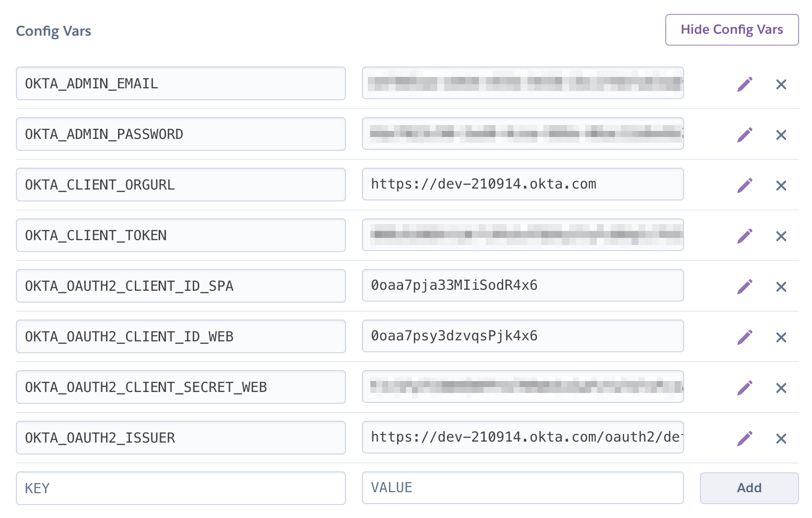Screen dimensions: 812x518
Task: Edit OKTA_OAUTH2_CLIENT_ID_SPA via pencil icon
Action: pos(745,286)
